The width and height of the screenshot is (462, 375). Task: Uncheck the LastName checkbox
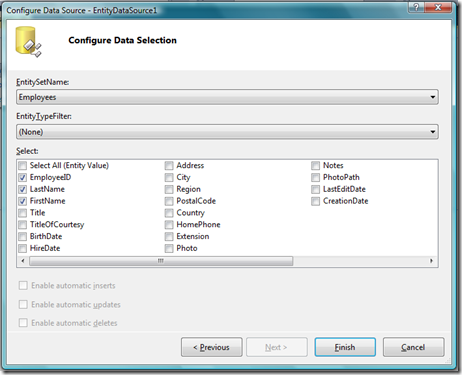(23, 189)
